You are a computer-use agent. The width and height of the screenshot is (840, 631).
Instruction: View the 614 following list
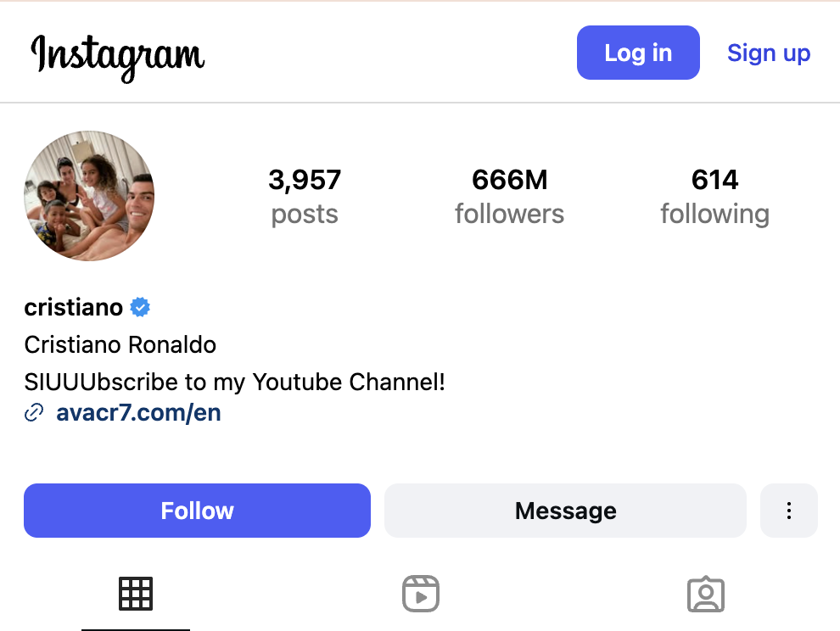pyautogui.click(x=714, y=196)
